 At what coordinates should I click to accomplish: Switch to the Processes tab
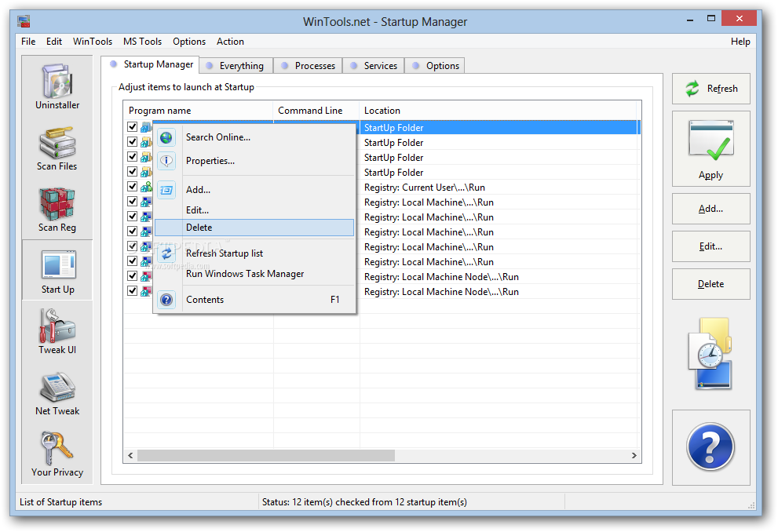click(x=308, y=66)
